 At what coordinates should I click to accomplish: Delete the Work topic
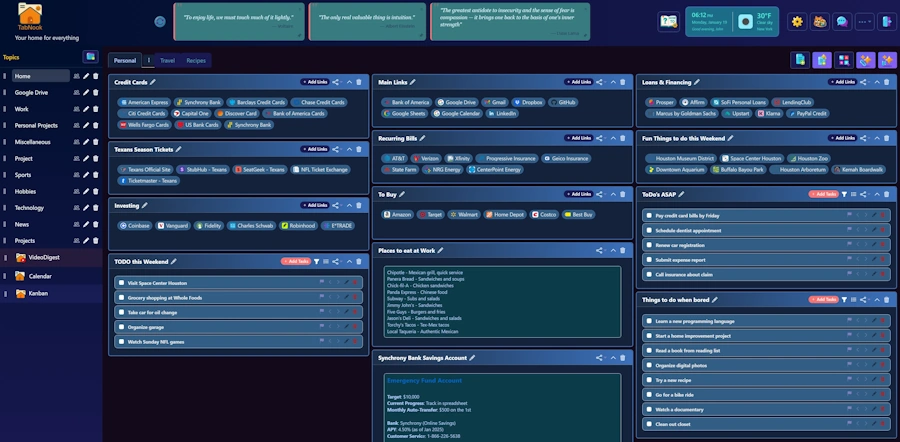point(95,109)
